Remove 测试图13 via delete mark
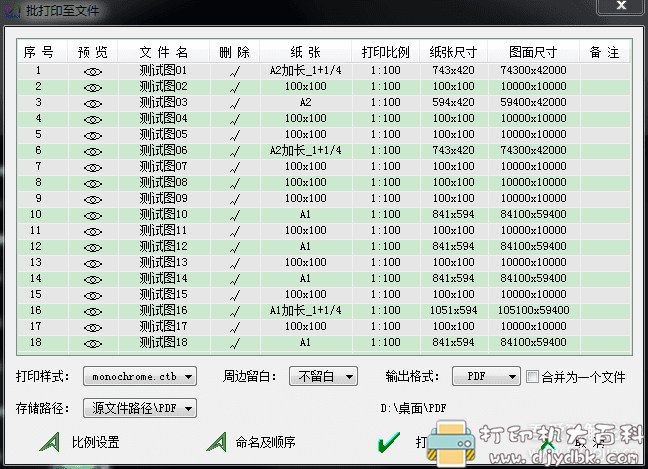This screenshot has width=648, height=469. (235, 264)
